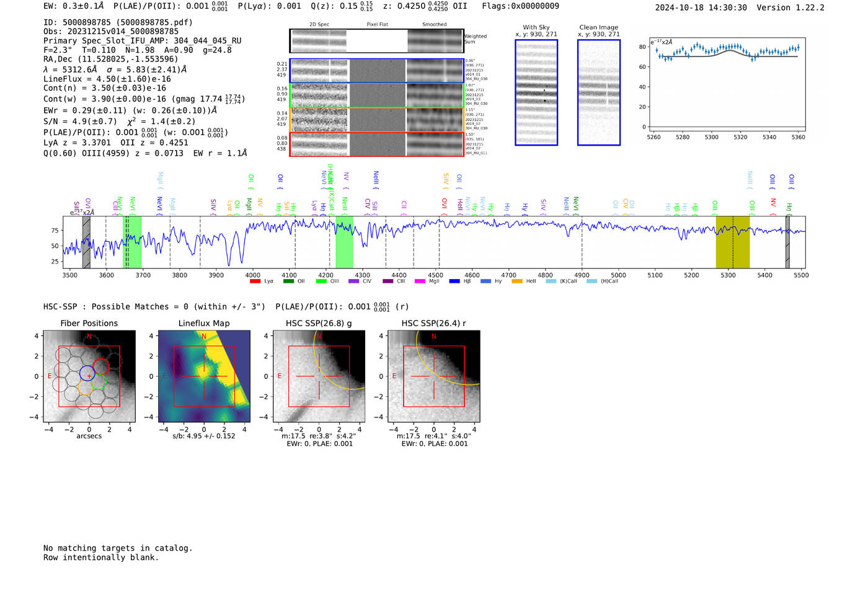
Task: Click 'No matching targets in catalog.' text
Action: (x=118, y=548)
